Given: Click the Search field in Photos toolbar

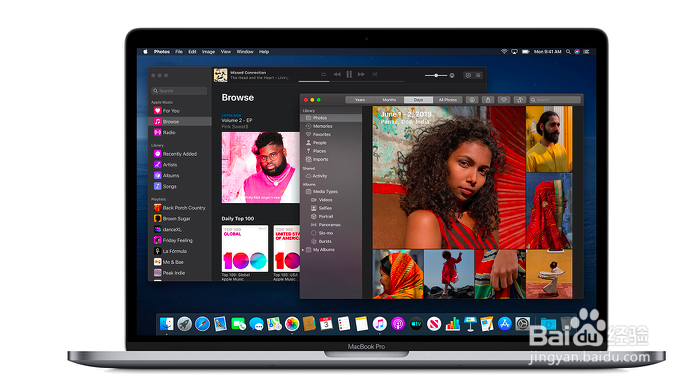Looking at the screenshot, I should (x=555, y=100).
